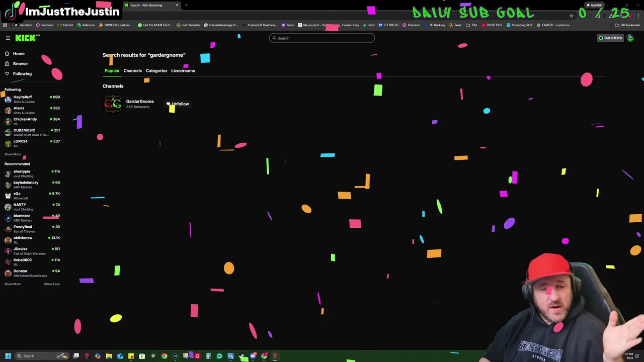Open the Kick hamburger sidebar menu
This screenshot has width=644, height=362.
click(8, 38)
